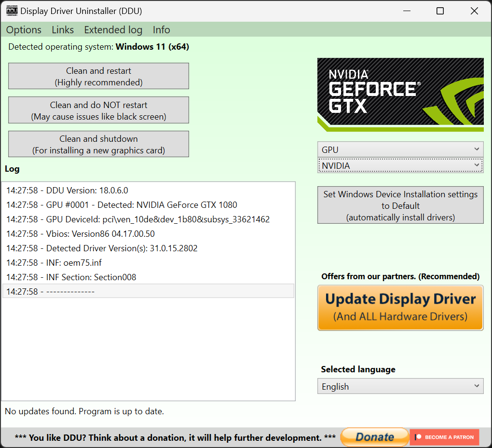The height and width of the screenshot is (448, 492).
Task: Select the Detected Driver Version(s) log line
Action: coord(148,248)
